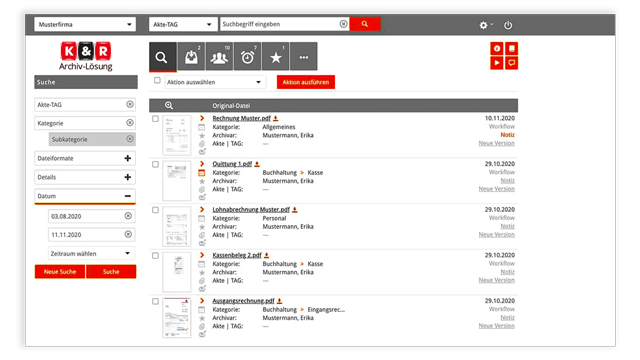Expand the Dateiformate section
640x360 pixels.
coord(85,158)
